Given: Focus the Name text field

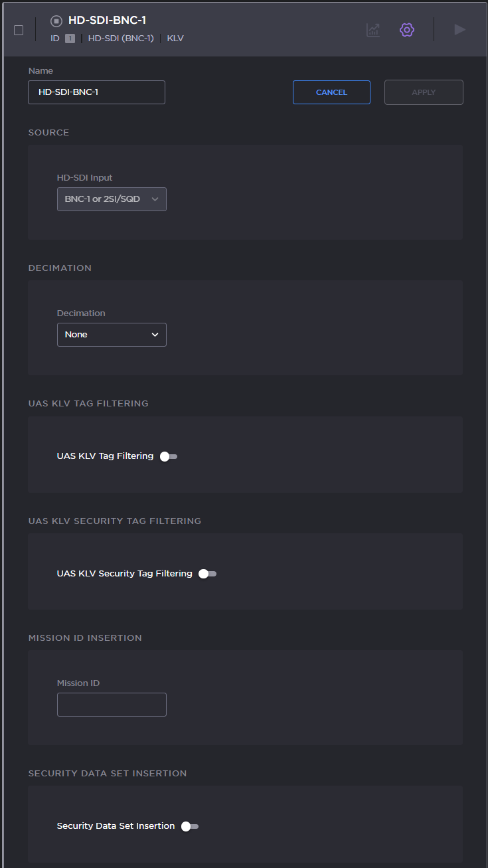Looking at the screenshot, I should [96, 92].
